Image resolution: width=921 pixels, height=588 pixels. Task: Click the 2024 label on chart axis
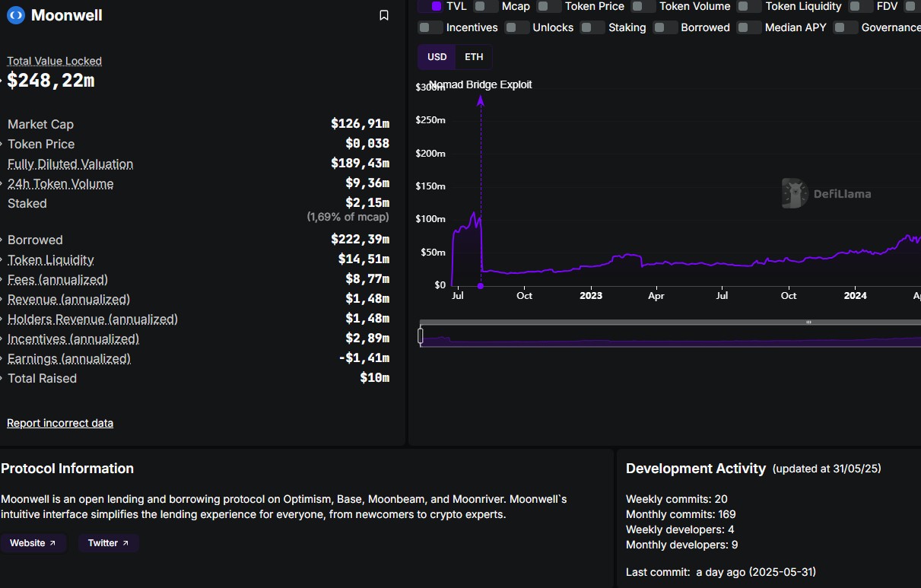point(856,296)
